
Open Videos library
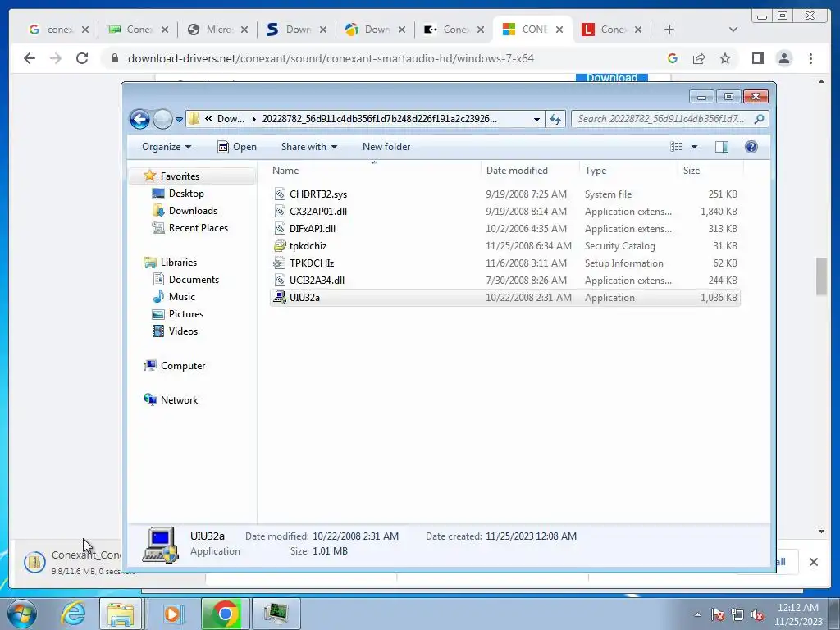183,331
